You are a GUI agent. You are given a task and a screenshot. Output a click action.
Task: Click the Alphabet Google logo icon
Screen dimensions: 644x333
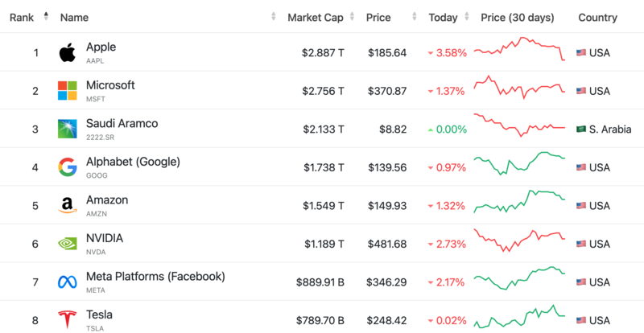(67, 166)
